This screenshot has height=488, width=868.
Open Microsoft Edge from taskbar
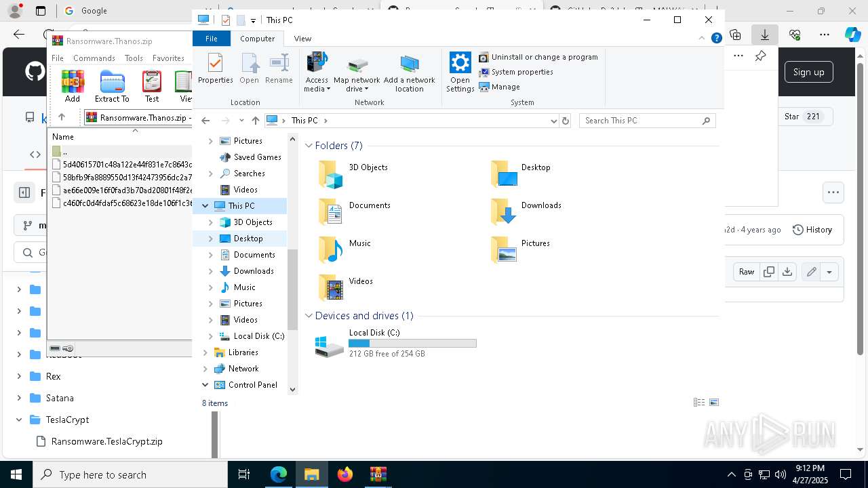point(279,474)
